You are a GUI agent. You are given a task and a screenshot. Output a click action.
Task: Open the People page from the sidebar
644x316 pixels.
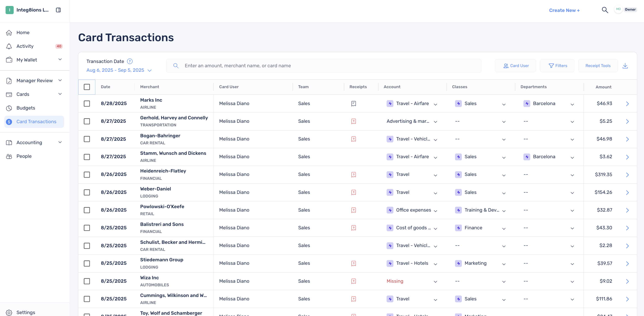(x=24, y=156)
